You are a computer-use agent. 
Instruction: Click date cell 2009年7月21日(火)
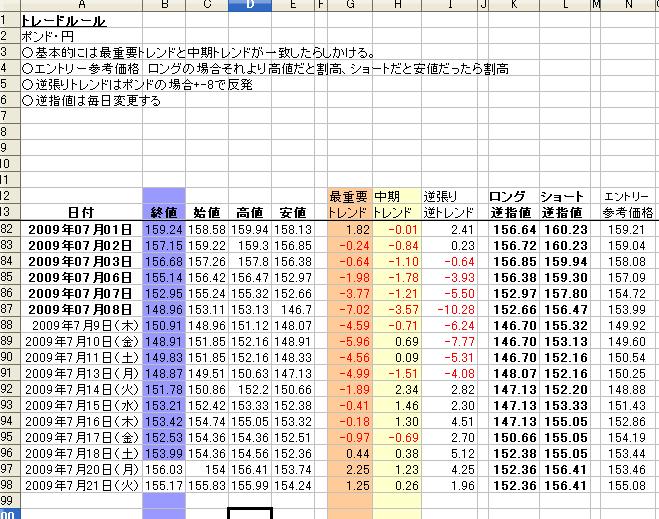[81, 485]
